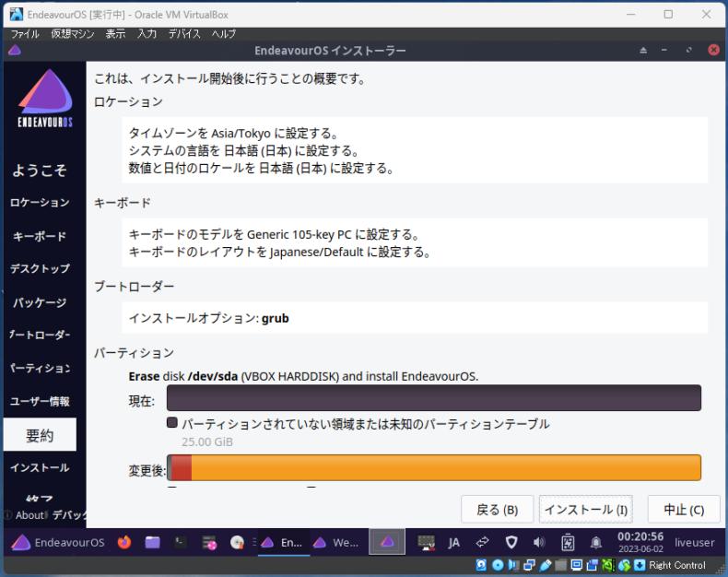Open the EndeavourOS application menu in taskbar
Image resolution: width=728 pixels, height=577 pixels.
57,542
